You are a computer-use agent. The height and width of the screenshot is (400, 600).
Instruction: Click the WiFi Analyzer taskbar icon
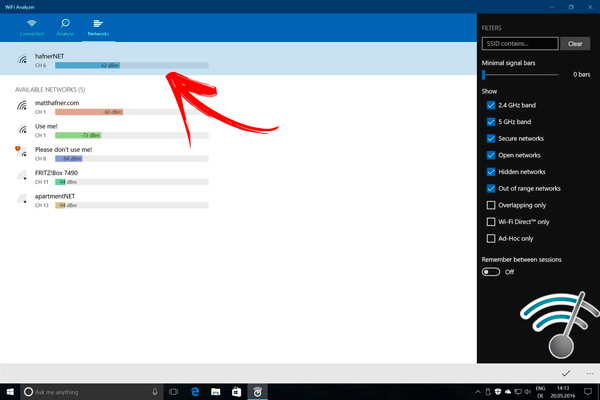tap(258, 392)
